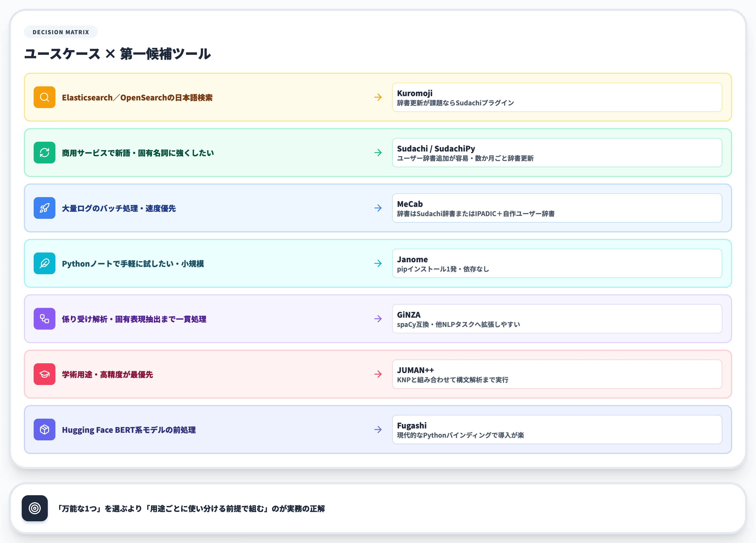756x543 pixels.
Task: Click the orange search magnifier icon
Action: pyautogui.click(x=44, y=97)
